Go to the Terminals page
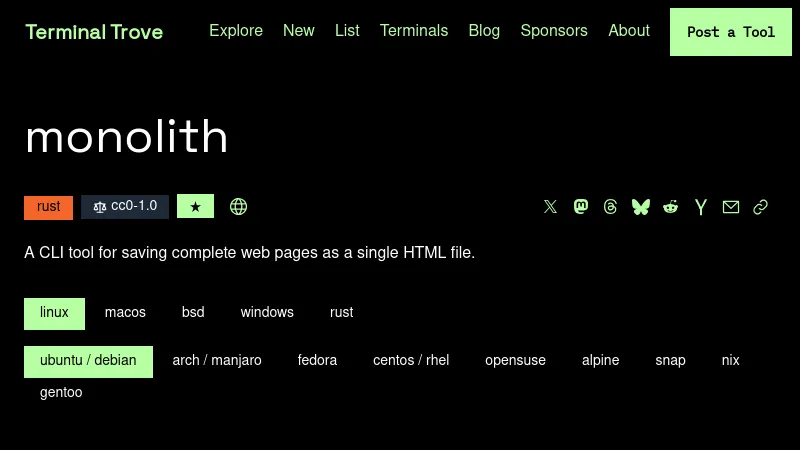The image size is (800, 450). pyautogui.click(x=414, y=31)
